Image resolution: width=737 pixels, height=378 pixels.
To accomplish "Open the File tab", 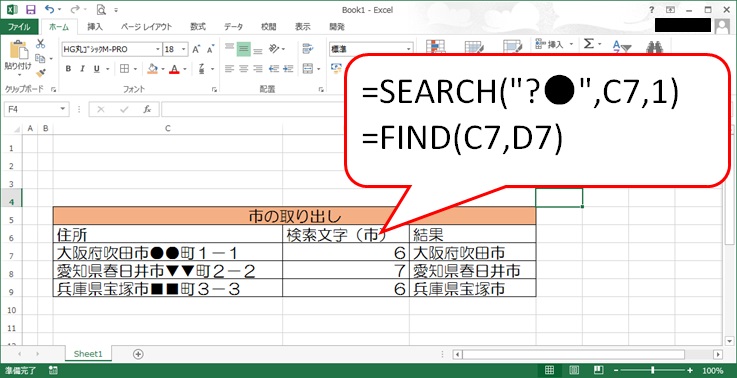I will point(19,27).
